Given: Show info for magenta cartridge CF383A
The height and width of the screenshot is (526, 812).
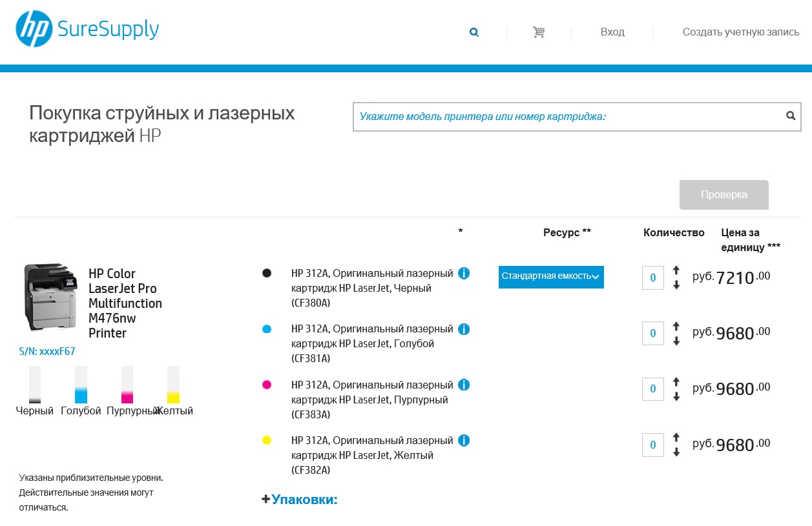Looking at the screenshot, I should click(464, 385).
